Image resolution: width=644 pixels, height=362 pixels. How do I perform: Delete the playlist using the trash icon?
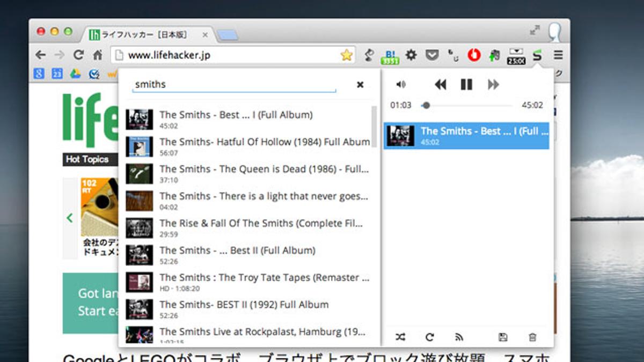coord(532,337)
